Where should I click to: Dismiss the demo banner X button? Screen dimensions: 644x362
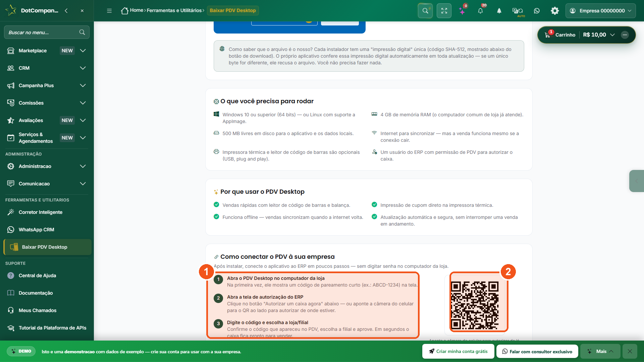pyautogui.click(x=630, y=351)
